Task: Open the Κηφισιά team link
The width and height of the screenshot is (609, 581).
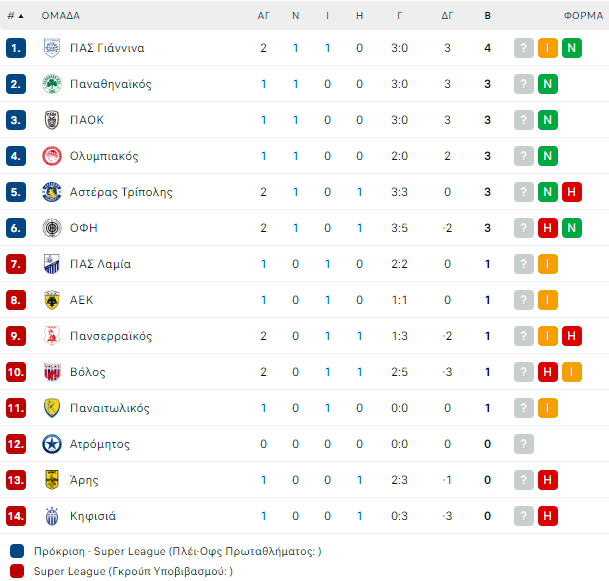Action: 93,516
